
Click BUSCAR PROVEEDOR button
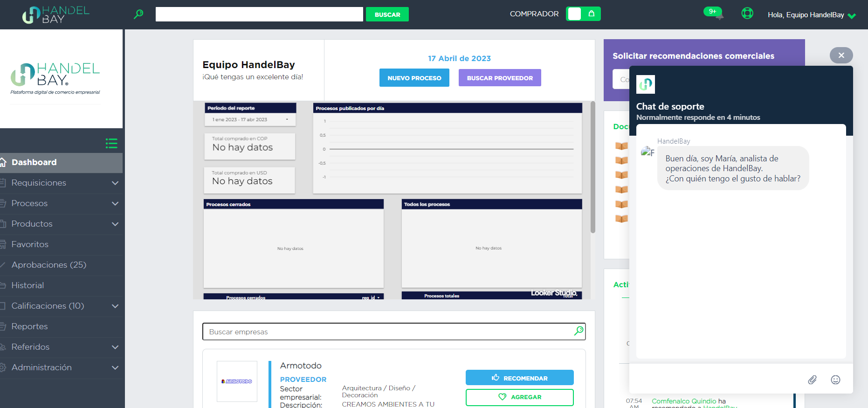coord(500,78)
